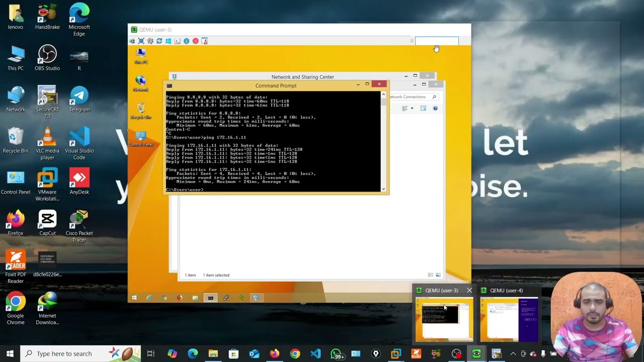Screen dimensions: 644x362
Task: Open Microsoft Store on host taskbar
Action: click(x=233, y=354)
